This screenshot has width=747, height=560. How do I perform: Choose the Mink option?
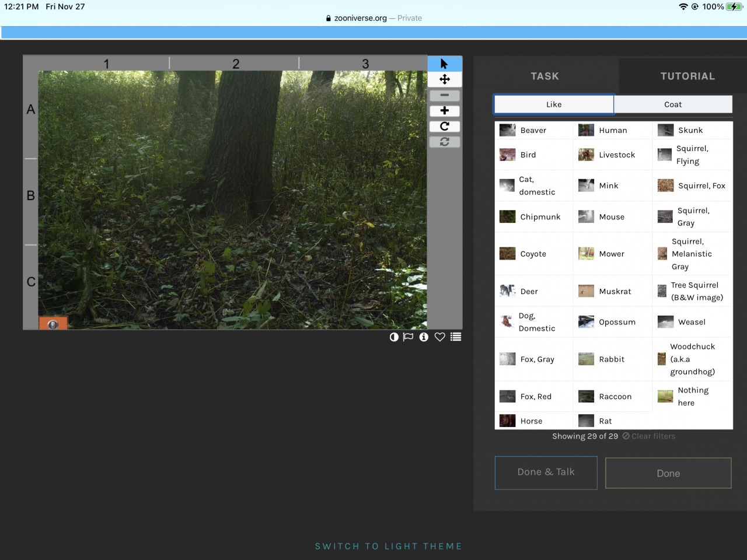[x=613, y=185]
